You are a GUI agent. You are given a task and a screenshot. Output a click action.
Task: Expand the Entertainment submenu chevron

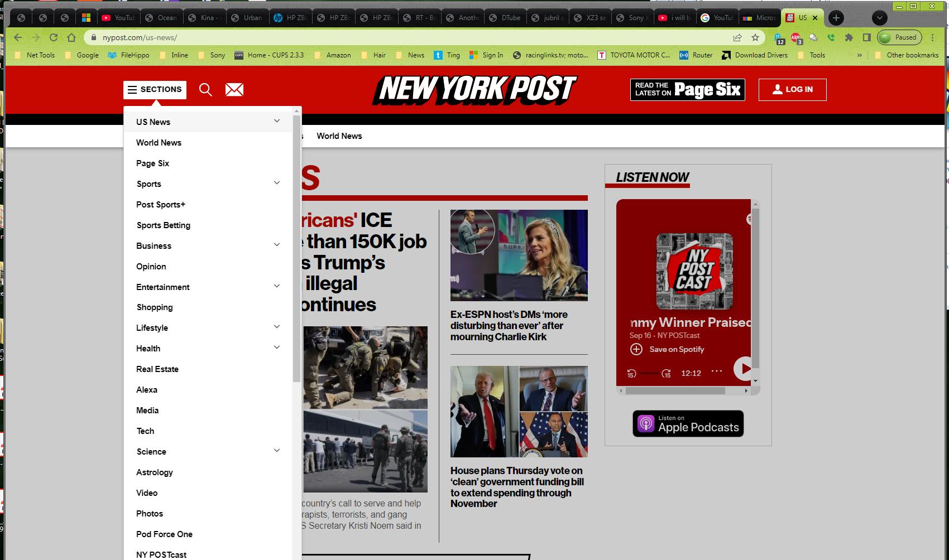(x=277, y=286)
